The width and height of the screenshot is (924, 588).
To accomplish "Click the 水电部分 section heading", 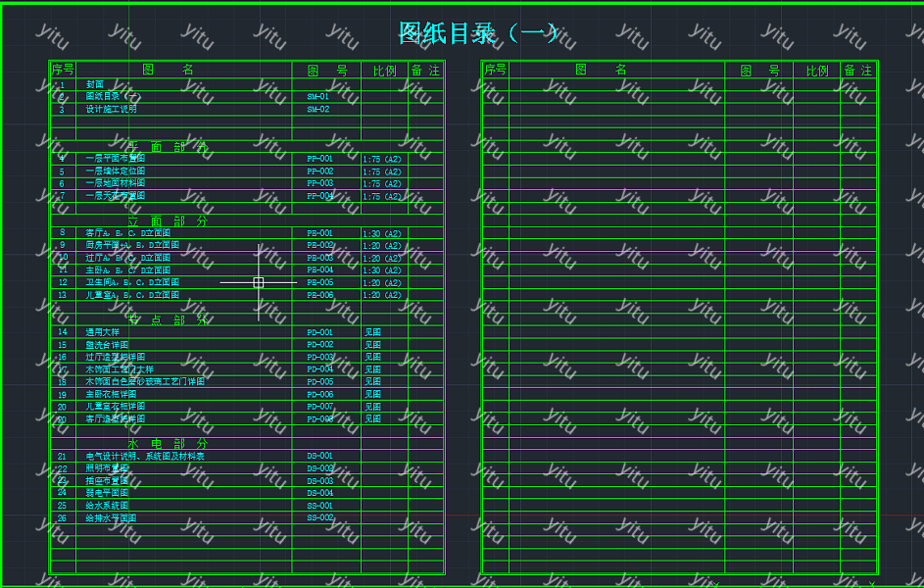I will [168, 444].
